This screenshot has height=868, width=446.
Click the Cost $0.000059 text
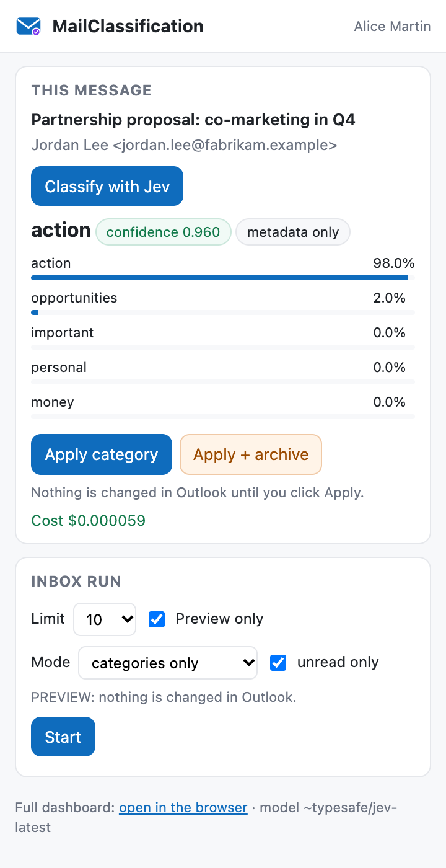pyautogui.click(x=89, y=520)
